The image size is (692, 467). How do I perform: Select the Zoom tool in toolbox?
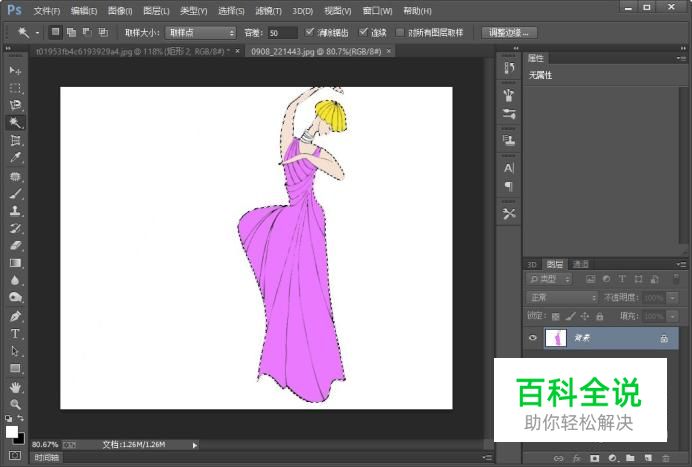click(15, 404)
